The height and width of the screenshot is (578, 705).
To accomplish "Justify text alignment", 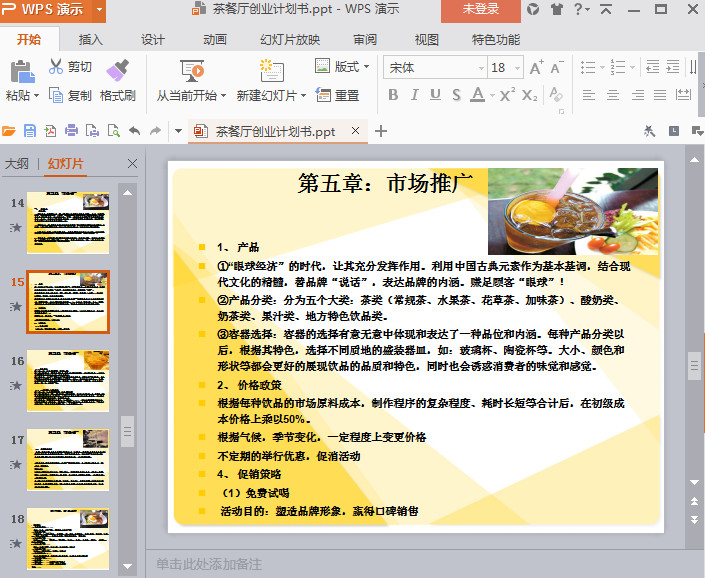I will tap(660, 95).
